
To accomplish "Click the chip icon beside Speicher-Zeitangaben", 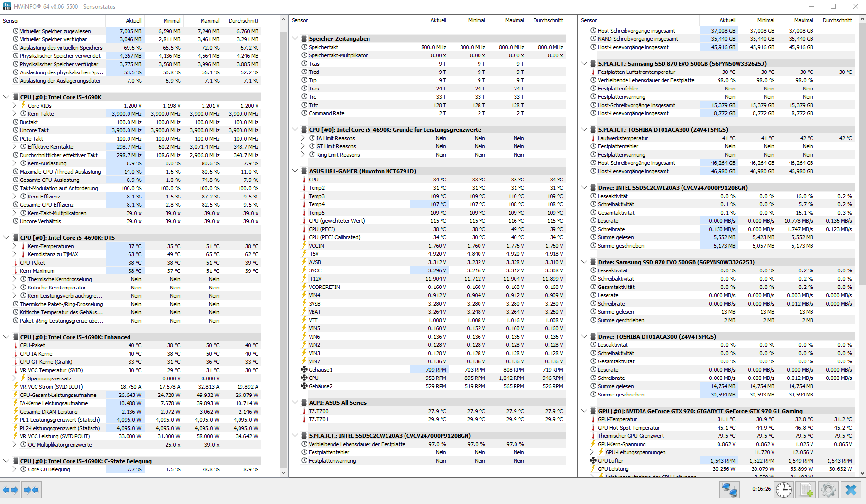I will tap(304, 39).
